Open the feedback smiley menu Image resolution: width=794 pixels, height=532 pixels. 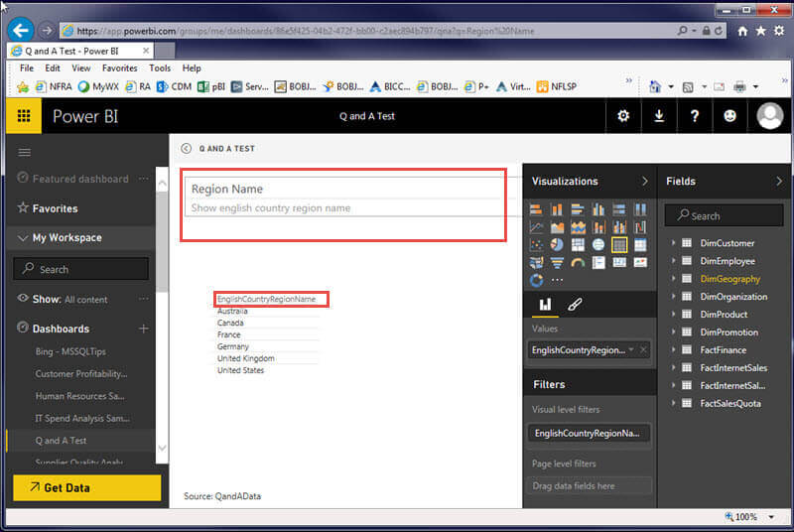[729, 116]
